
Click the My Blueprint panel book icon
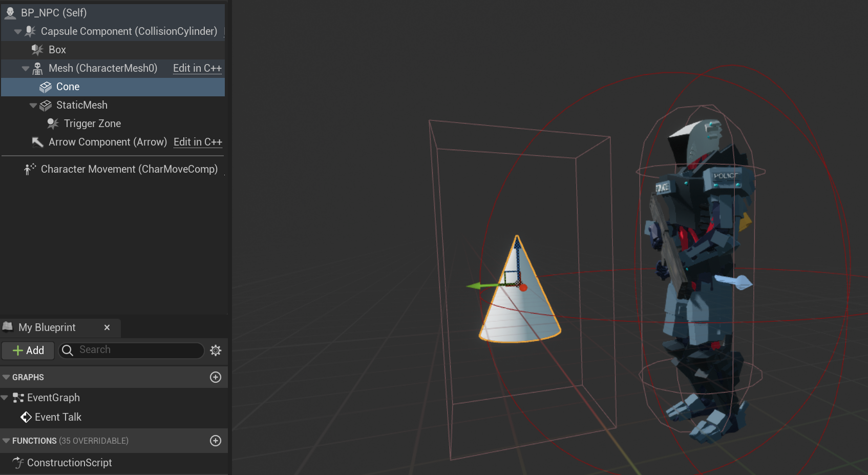8,327
